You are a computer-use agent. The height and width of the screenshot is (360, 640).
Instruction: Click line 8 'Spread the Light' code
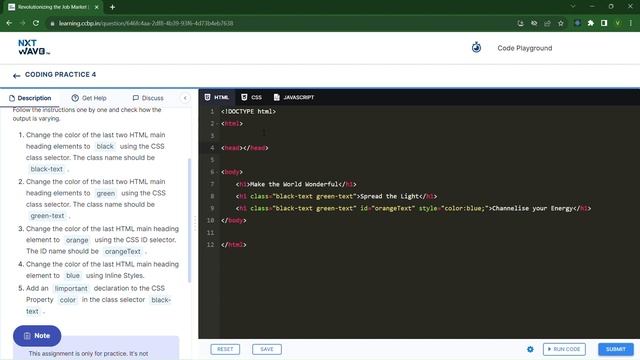tap(336, 196)
